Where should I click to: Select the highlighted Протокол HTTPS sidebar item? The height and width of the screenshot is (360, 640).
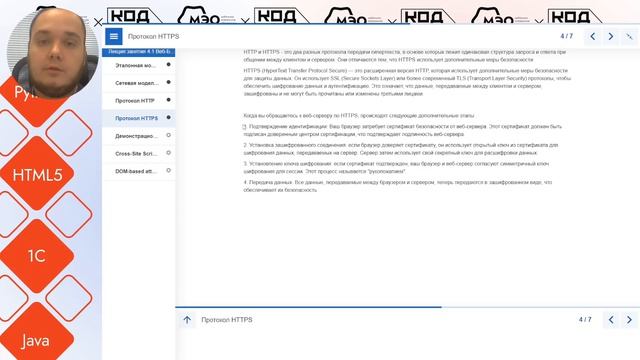[139, 118]
